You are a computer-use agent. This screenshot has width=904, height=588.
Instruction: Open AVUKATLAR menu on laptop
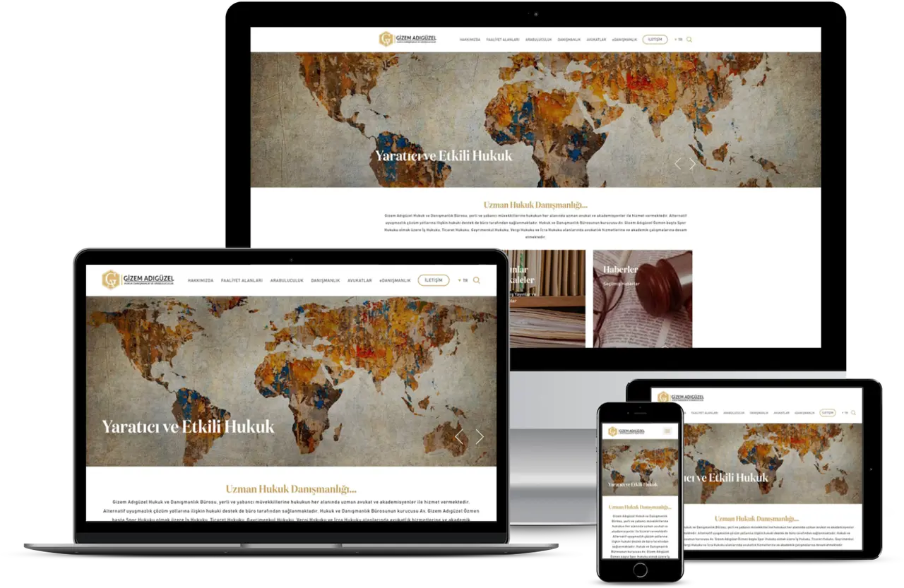pos(359,280)
